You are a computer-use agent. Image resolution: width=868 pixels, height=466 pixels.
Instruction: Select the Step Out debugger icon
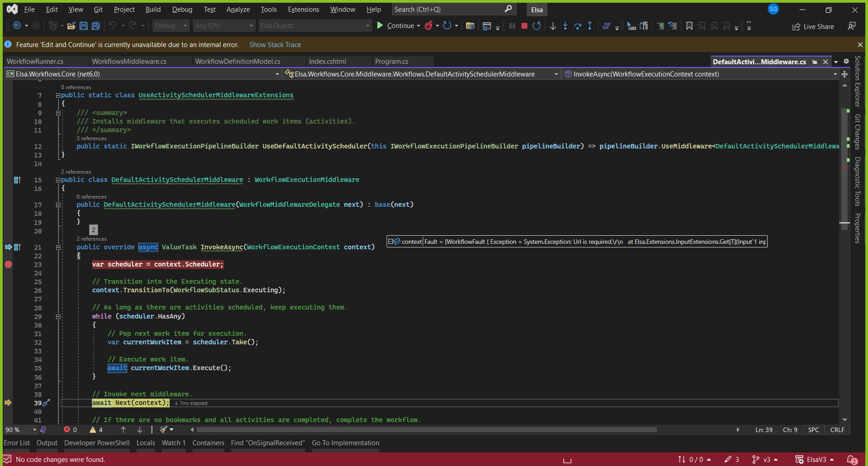[x=590, y=26]
